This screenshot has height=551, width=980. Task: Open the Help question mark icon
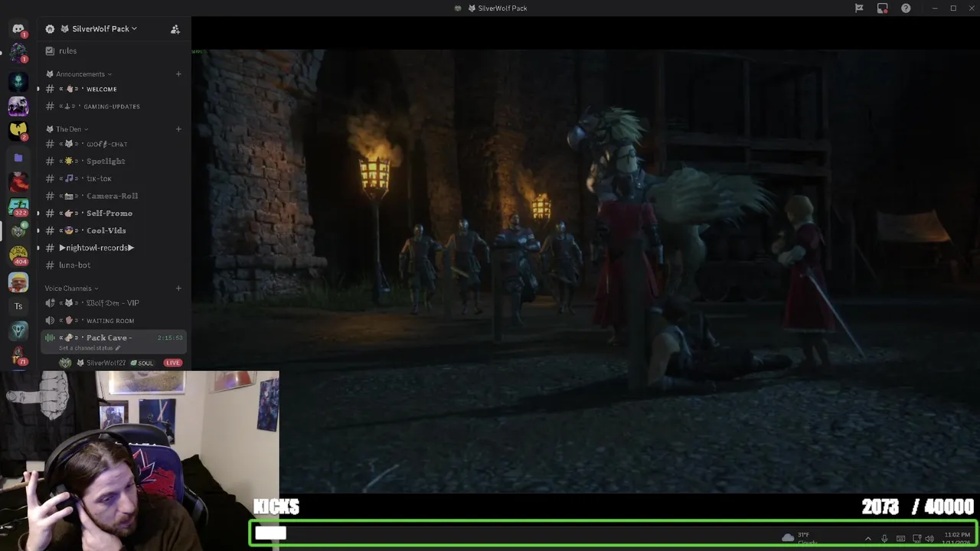pos(906,8)
